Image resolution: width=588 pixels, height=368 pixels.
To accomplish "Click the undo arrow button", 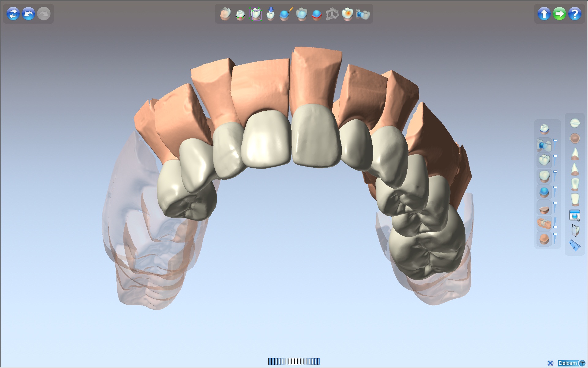I will click(x=28, y=14).
